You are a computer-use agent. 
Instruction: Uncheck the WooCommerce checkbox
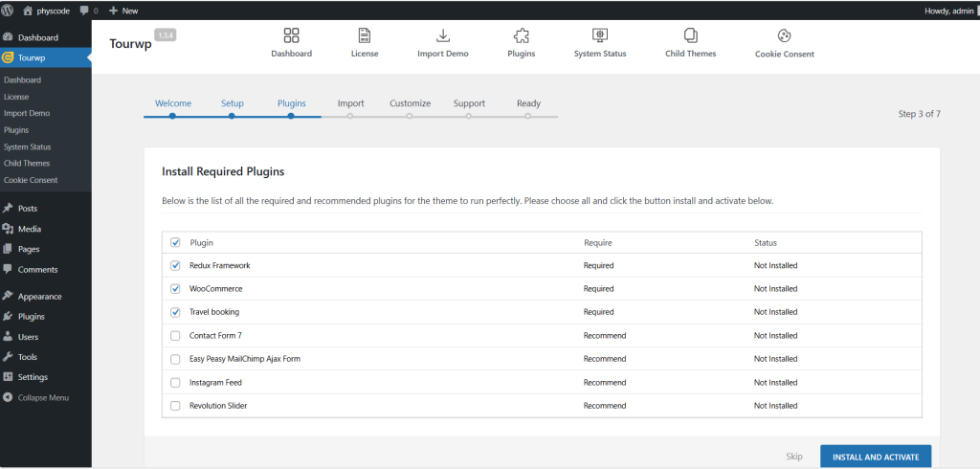point(176,289)
